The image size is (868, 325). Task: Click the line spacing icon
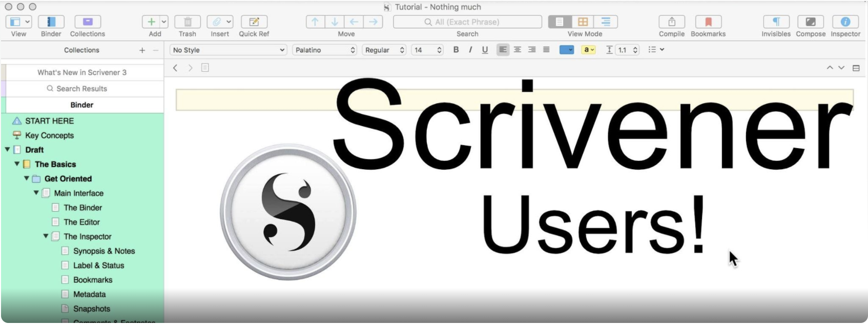(609, 50)
